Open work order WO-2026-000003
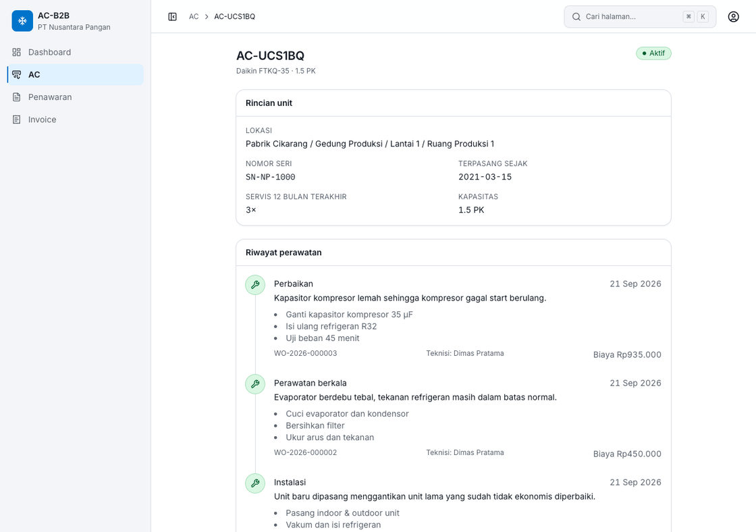Viewport: 756px width, 532px height. (305, 353)
